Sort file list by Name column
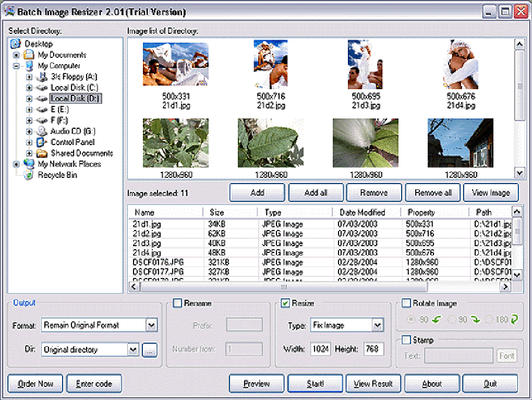Viewport: 532px width, 400px height. [x=166, y=212]
